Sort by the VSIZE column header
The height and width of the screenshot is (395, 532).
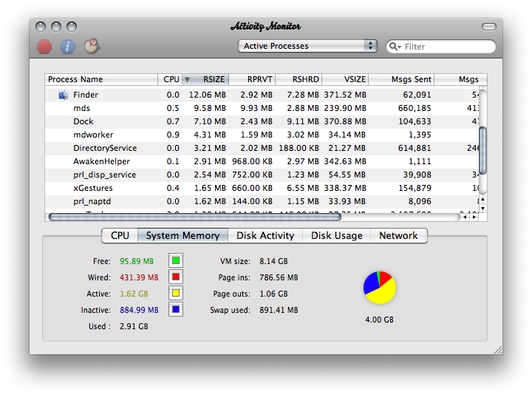[345, 79]
